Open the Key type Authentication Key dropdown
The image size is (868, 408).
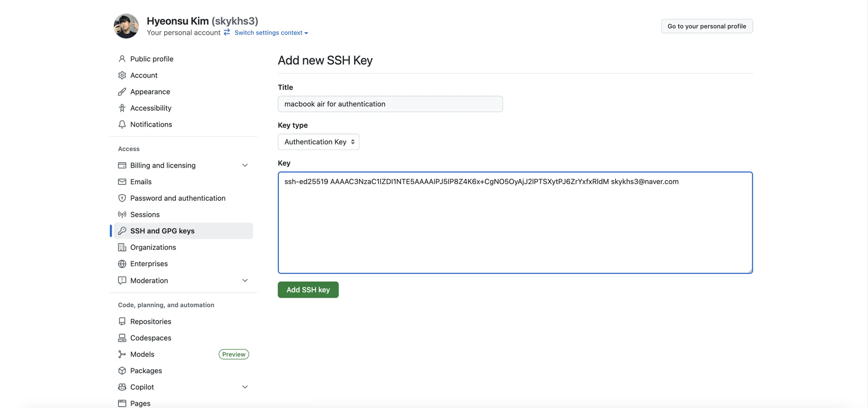319,142
